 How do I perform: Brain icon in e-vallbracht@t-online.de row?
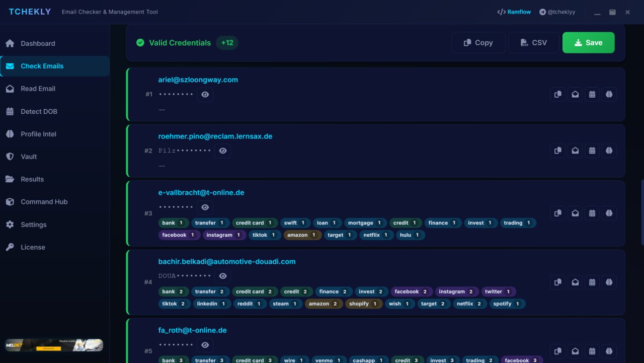[609, 213]
